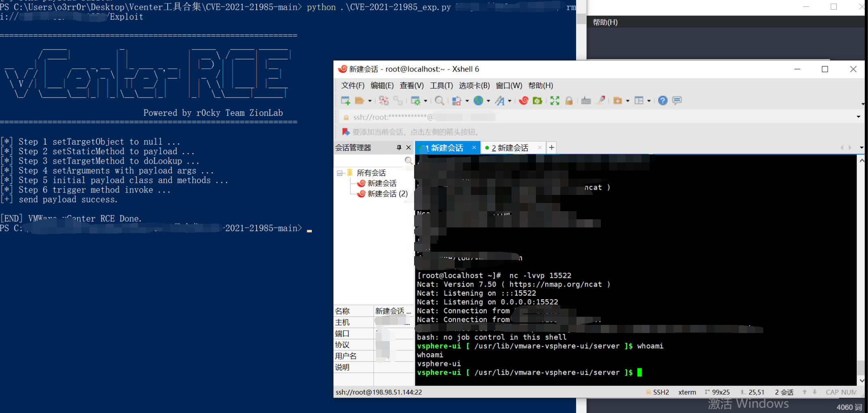Expand the address bar dropdown arrow
Screen dimensions: 868x413
858,117
